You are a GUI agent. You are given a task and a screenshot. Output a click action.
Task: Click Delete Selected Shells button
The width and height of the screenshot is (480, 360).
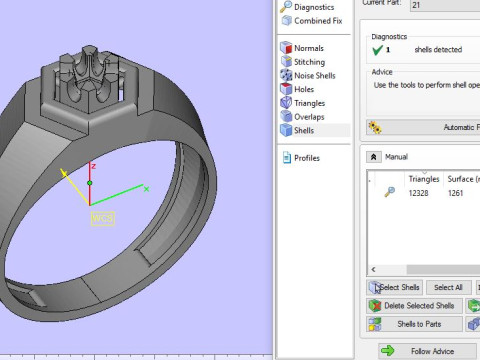(414, 306)
